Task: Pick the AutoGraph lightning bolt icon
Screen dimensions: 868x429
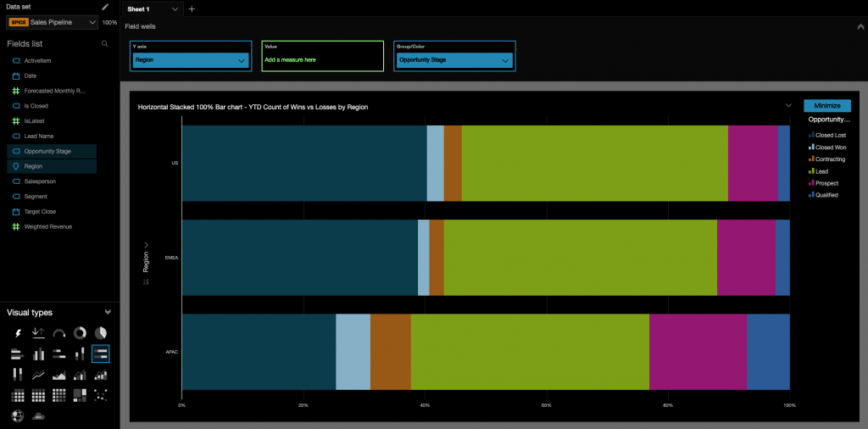Action: pos(18,333)
